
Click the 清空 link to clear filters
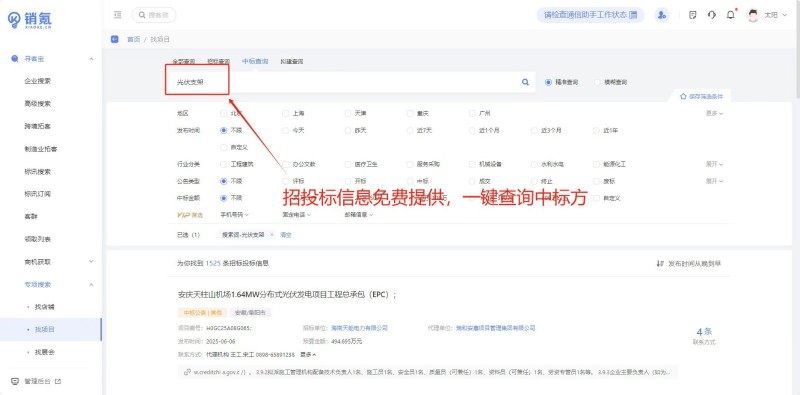pyautogui.click(x=286, y=235)
